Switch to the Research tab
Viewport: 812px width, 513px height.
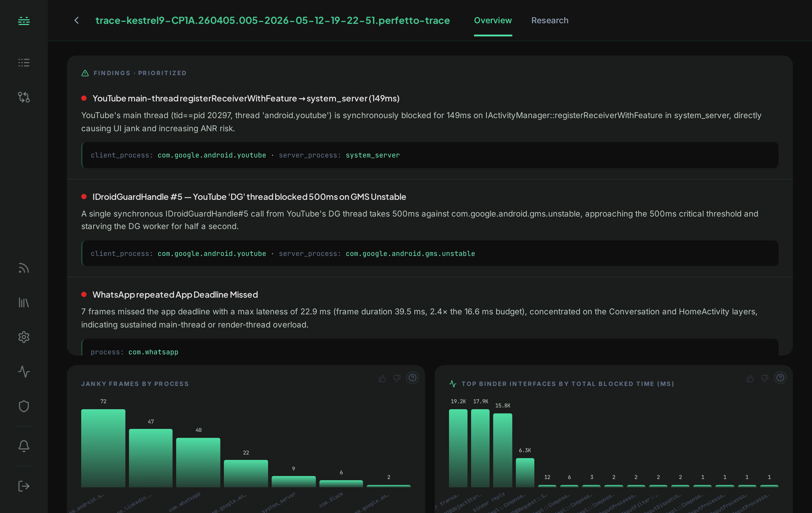coord(550,20)
